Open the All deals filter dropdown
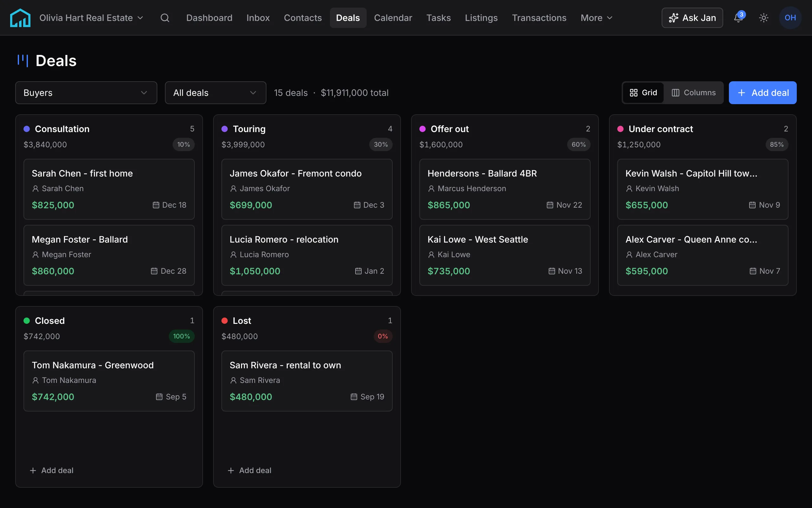This screenshot has width=812, height=508. point(215,93)
